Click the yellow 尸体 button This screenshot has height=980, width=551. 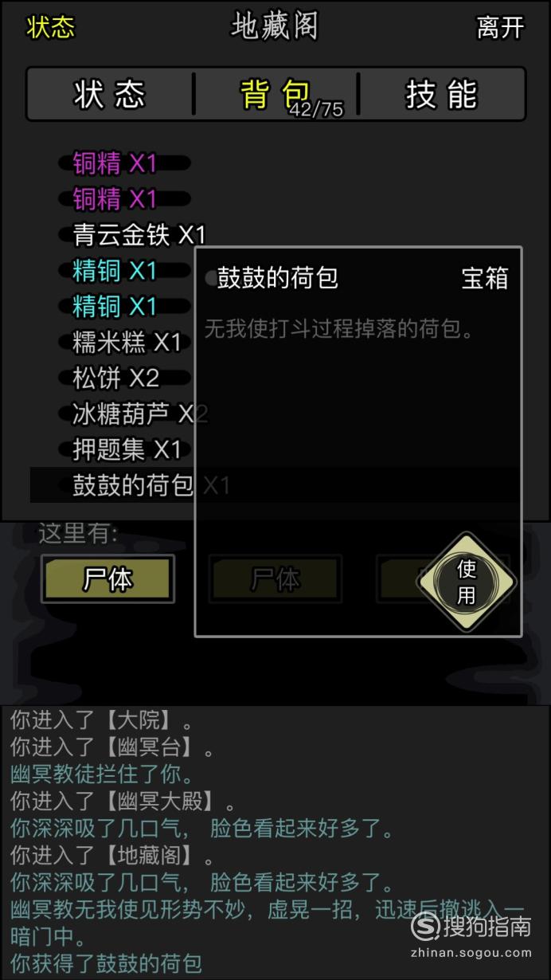click(107, 579)
